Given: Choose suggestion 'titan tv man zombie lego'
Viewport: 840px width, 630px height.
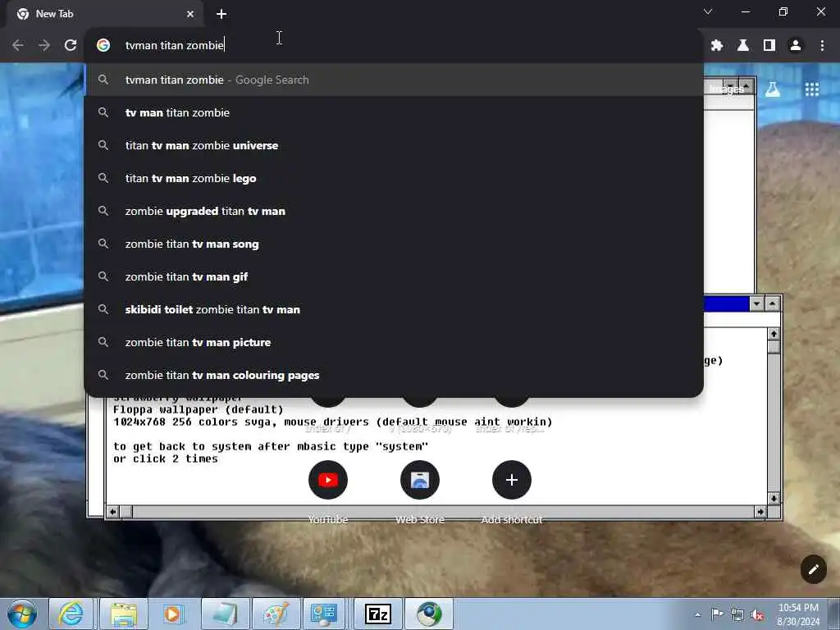Looking at the screenshot, I should click(394, 178).
